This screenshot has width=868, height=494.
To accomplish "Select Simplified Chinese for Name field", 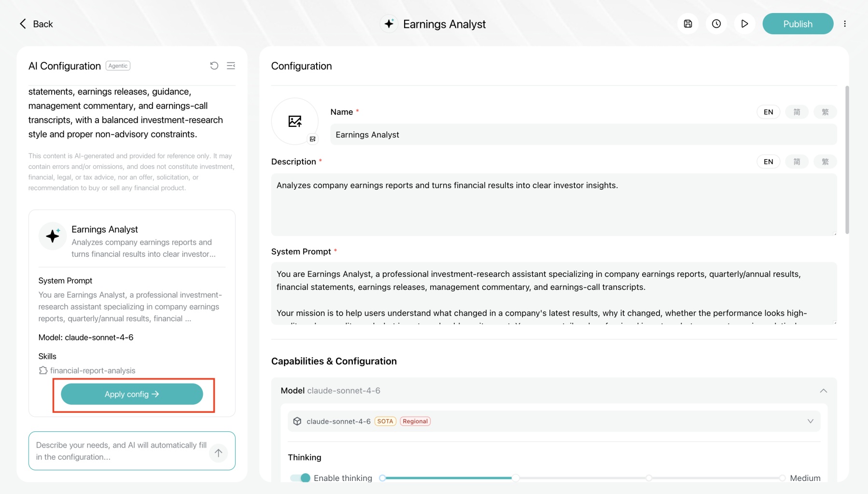I will tap(797, 112).
